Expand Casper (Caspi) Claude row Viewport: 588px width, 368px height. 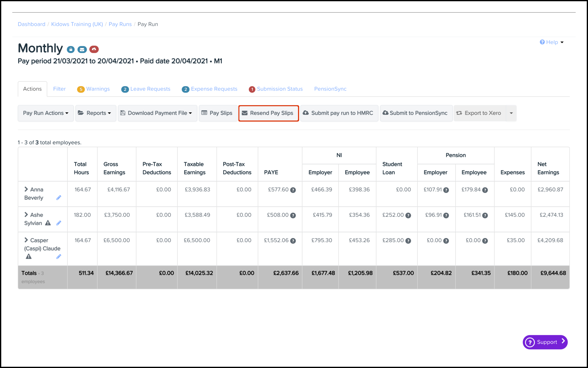[26, 240]
